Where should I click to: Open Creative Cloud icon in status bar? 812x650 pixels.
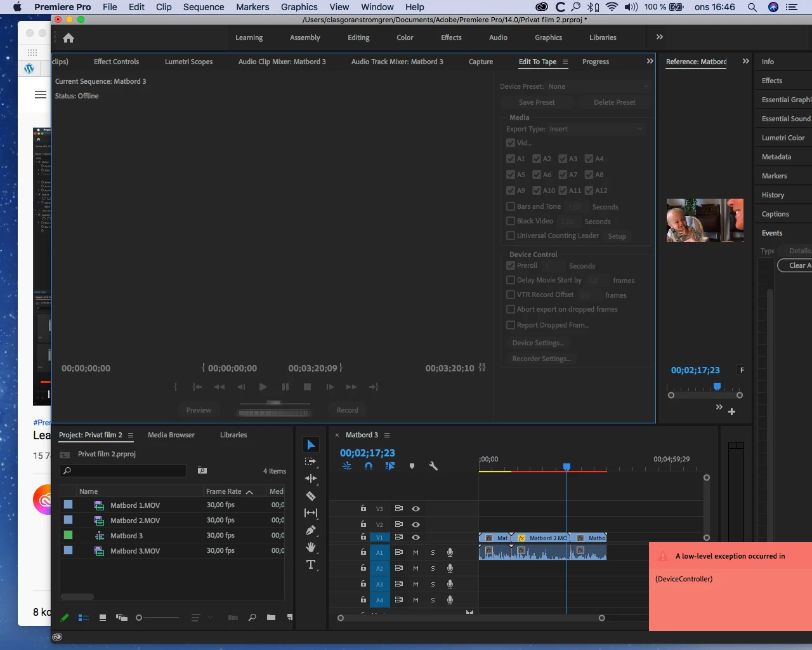(57, 637)
